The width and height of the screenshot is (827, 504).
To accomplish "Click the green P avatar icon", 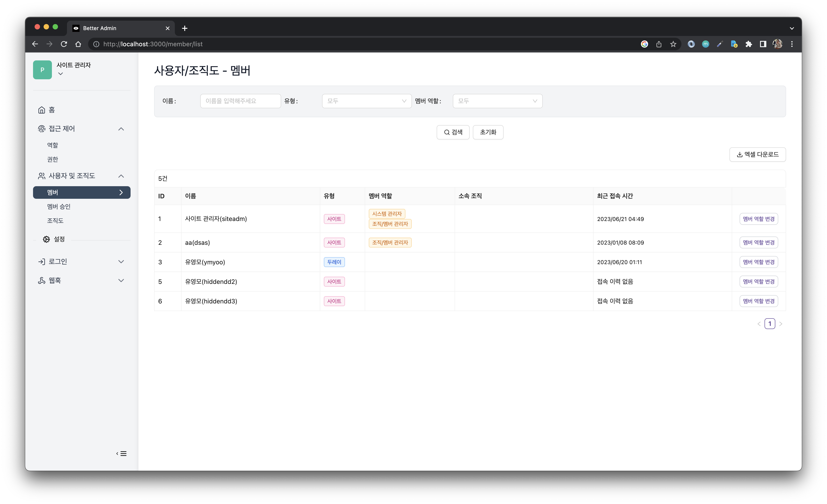I will (42, 70).
